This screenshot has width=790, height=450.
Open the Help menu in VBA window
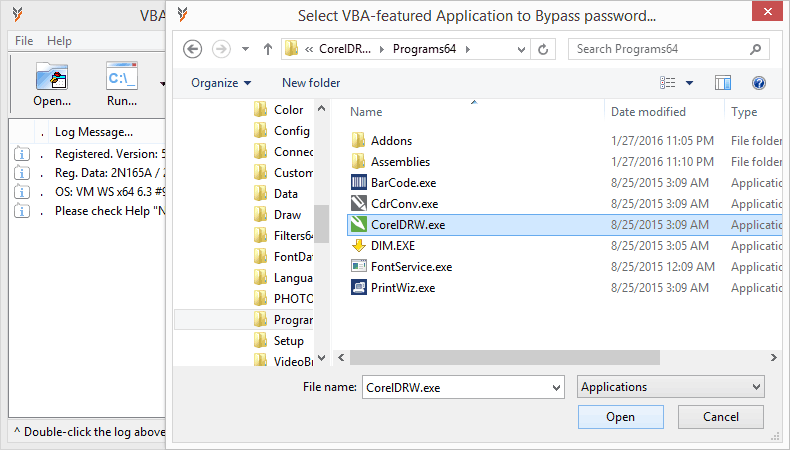coord(59,41)
